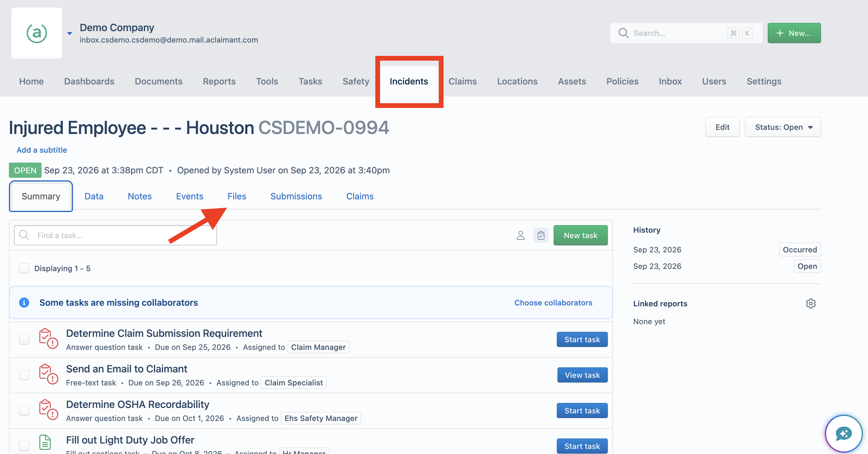This screenshot has width=868, height=454.
Task: Check the Determine Claim Submission Requirement checkbox
Action: point(24,339)
